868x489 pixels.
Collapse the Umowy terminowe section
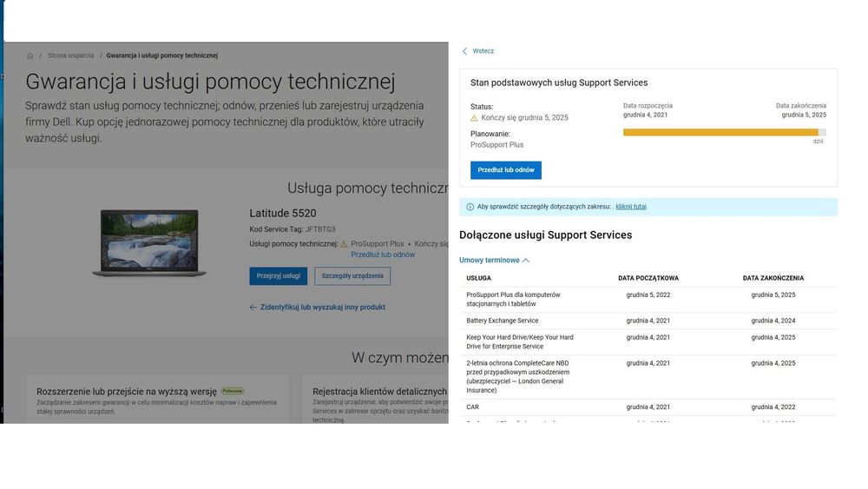[494, 260]
